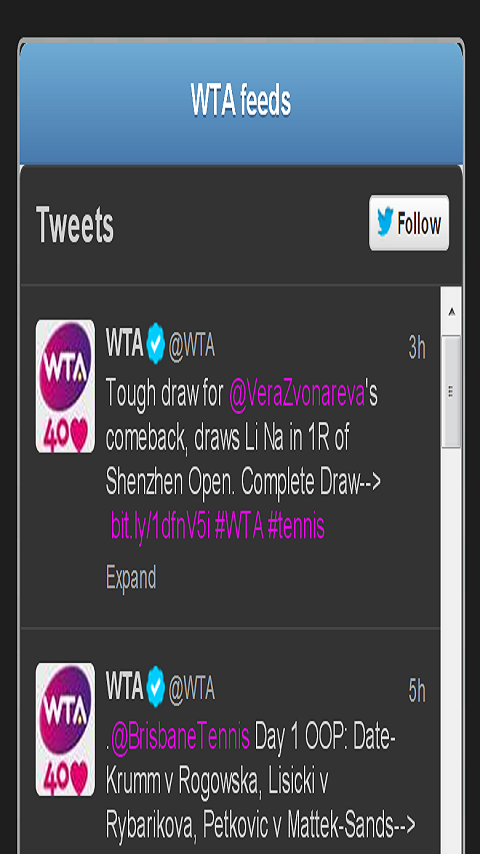480x854 pixels.
Task: Click @WTA handle in second tweet
Action: coord(192,689)
